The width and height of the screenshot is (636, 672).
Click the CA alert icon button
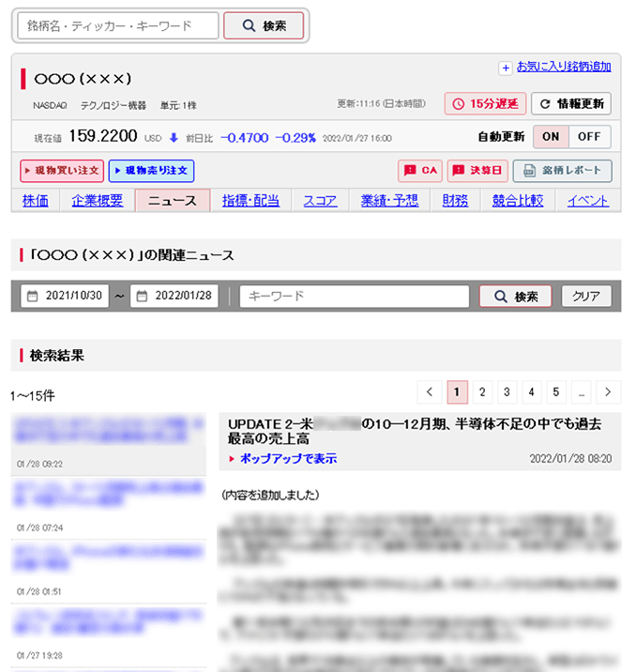420,171
